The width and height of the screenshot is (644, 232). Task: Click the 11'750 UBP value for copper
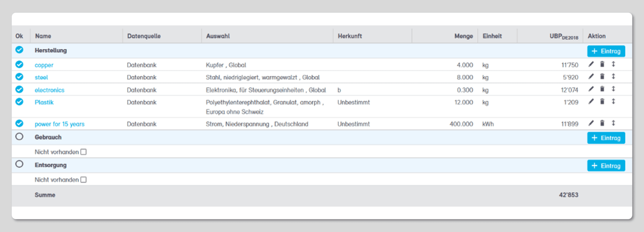click(570, 65)
